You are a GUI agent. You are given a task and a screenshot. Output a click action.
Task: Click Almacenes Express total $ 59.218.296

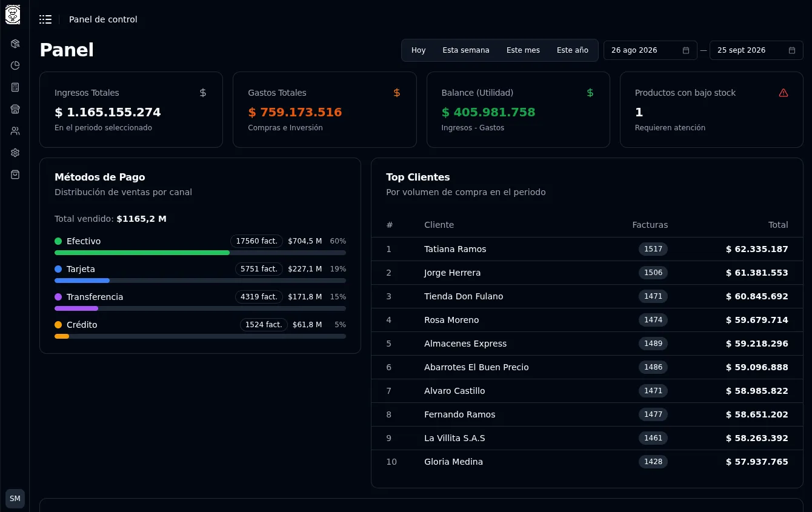tap(757, 344)
